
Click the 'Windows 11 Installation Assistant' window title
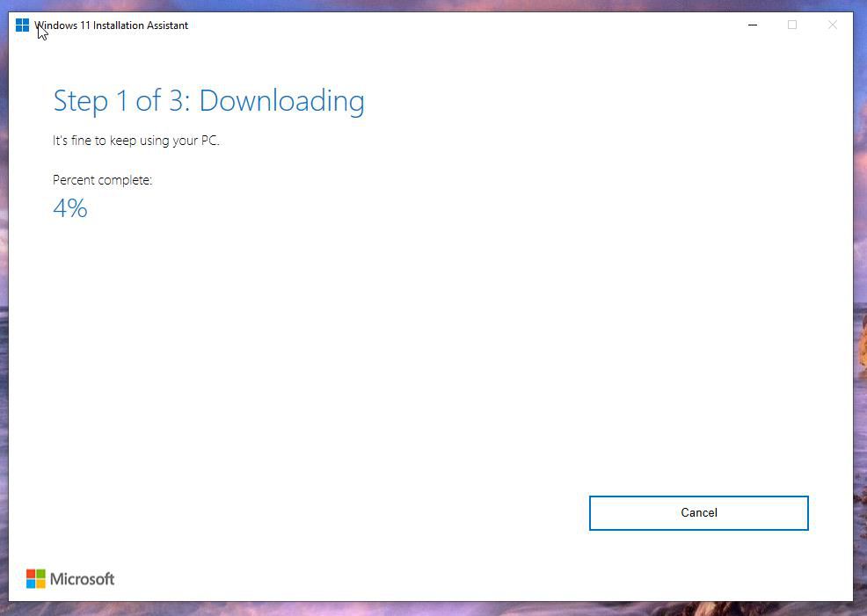click(111, 25)
